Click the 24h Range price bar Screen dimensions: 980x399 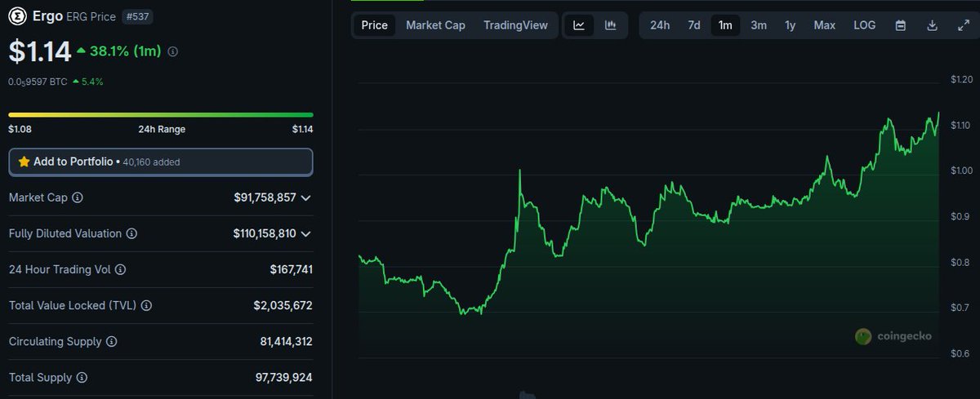161,114
